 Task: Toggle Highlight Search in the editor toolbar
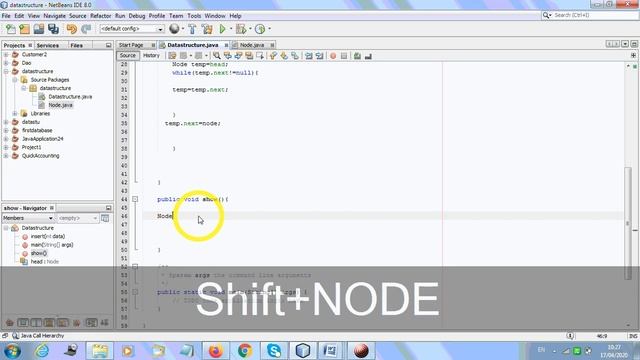249,56
